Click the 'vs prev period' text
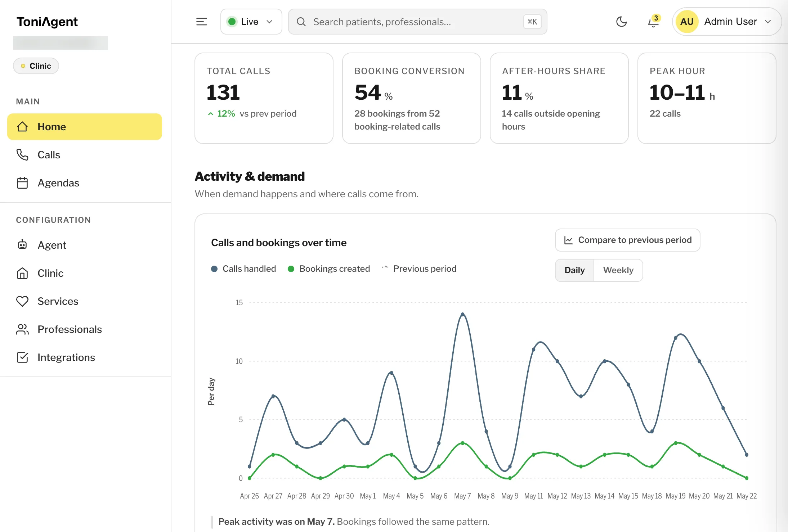The height and width of the screenshot is (532, 788). [x=268, y=114]
